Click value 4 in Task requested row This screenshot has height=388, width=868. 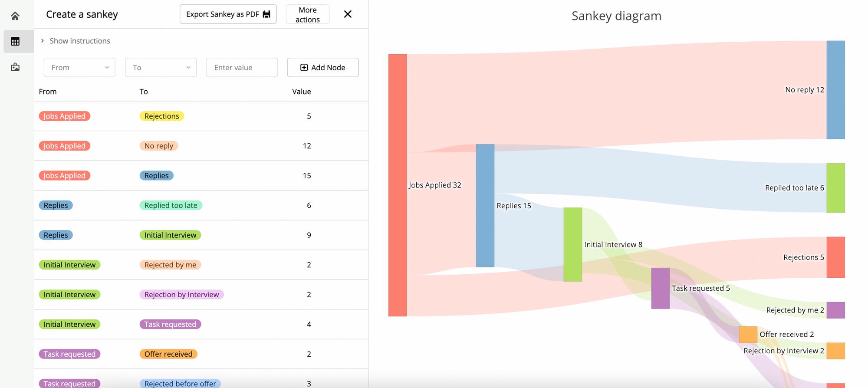[x=309, y=324]
